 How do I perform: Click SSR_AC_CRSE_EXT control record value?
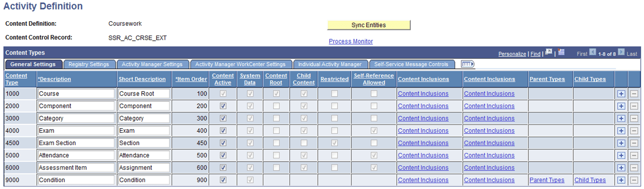137,38
